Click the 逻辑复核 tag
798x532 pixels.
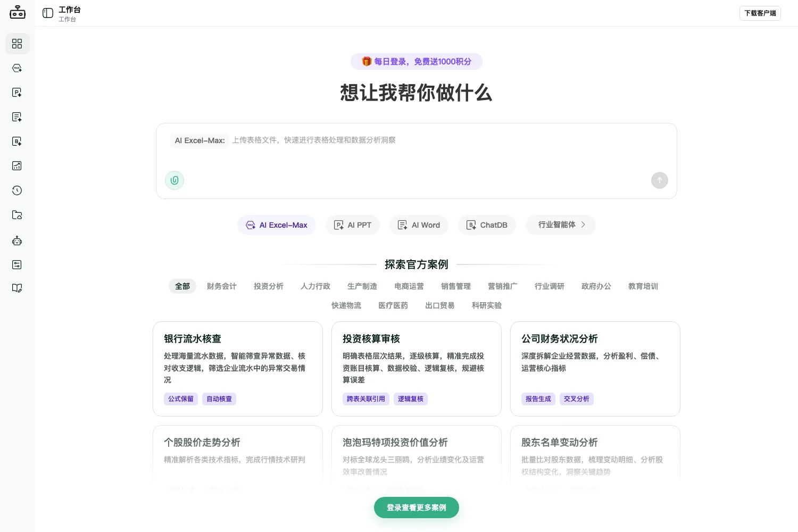click(x=411, y=399)
